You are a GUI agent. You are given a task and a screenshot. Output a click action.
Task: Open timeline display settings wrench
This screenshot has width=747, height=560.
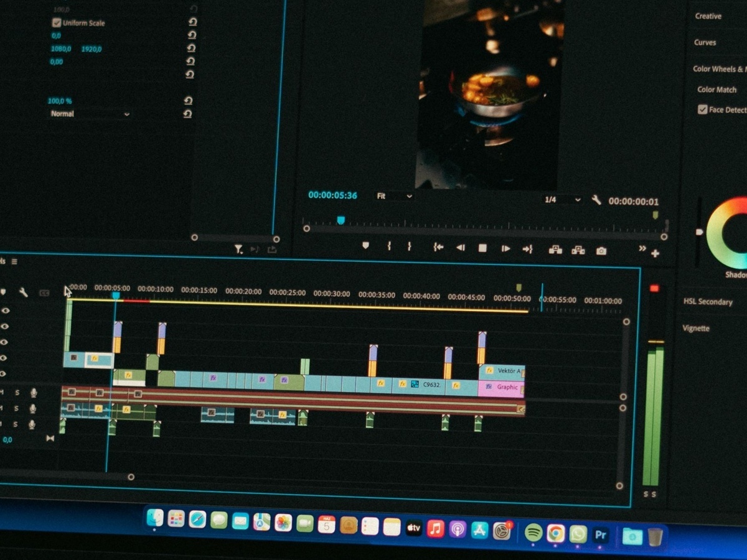23,292
